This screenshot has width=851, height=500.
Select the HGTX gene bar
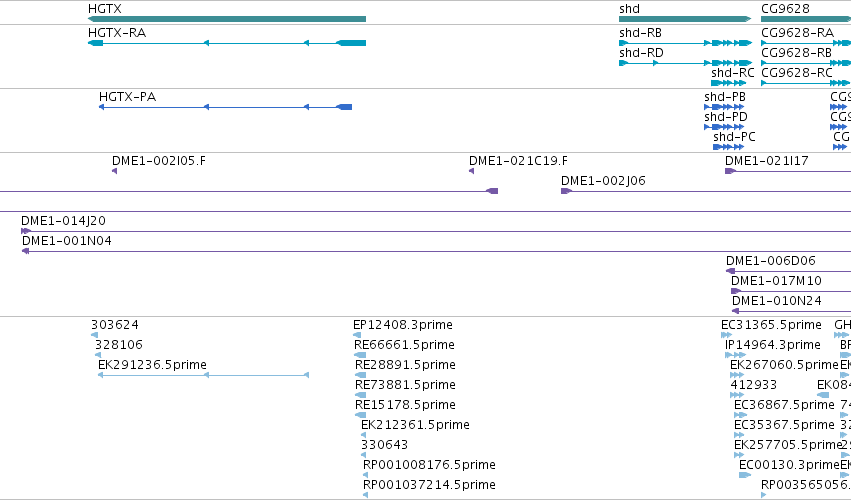pos(227,19)
